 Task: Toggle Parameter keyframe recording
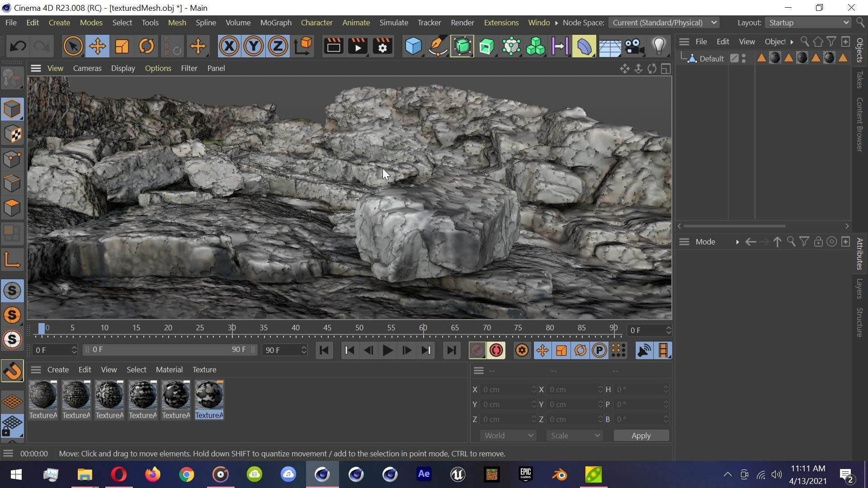[599, 351]
